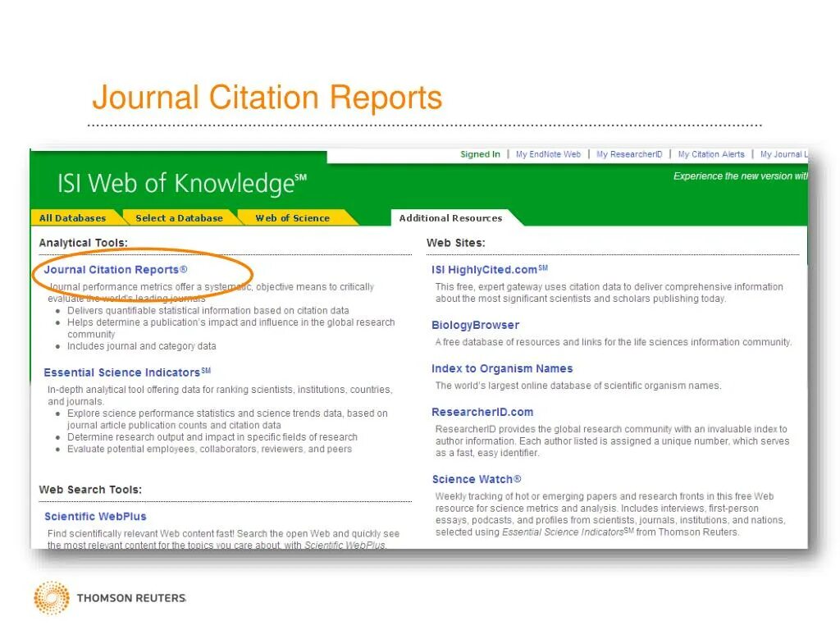The height and width of the screenshot is (630, 840).
Task: Visit ResearcherID.com link
Action: point(482,412)
